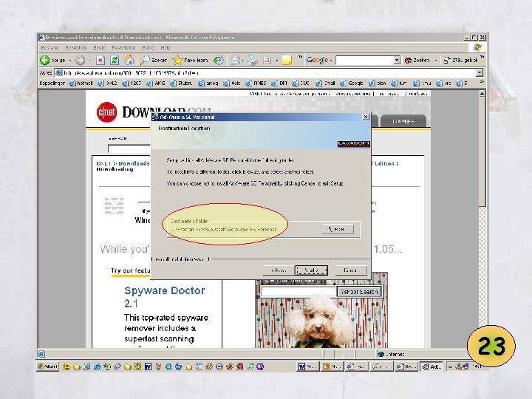Open the Help menu
Viewport: 532px width, 399px height.
[x=166, y=48]
